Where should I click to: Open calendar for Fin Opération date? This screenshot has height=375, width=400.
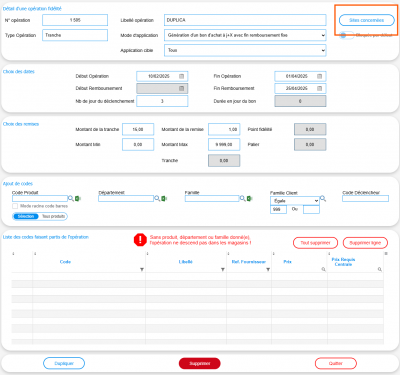(x=319, y=76)
